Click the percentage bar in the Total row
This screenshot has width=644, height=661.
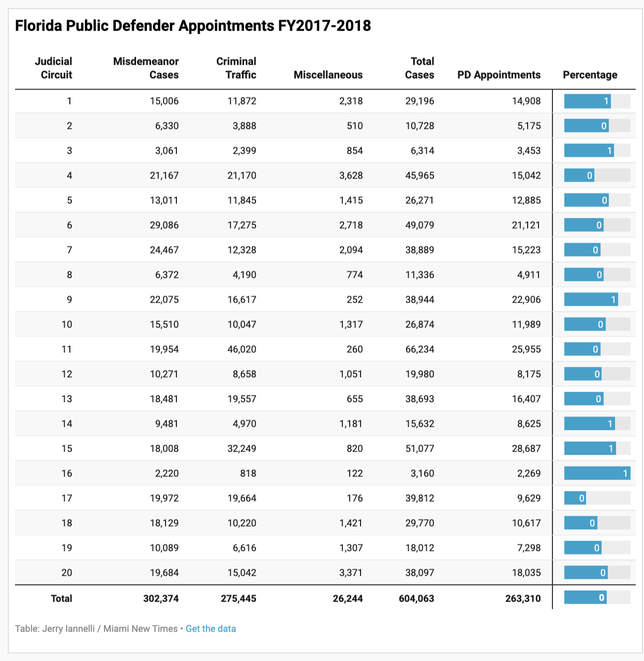pos(585,598)
